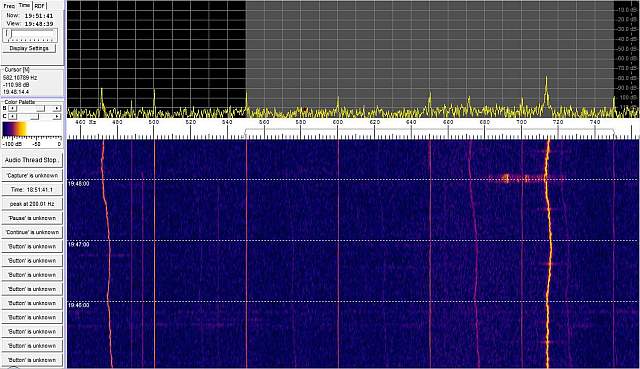Click the contrast (C) scrollbar thumb
The image size is (640, 369).
coord(35,117)
